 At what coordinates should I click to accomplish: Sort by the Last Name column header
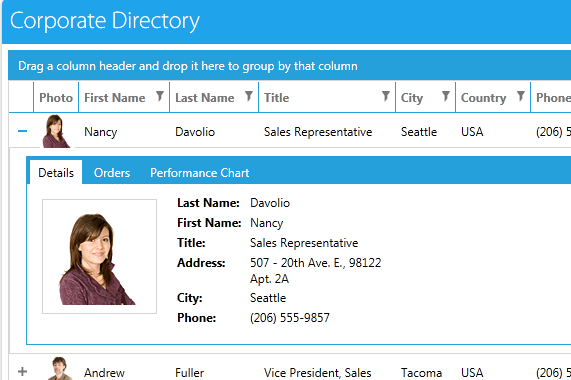pyautogui.click(x=205, y=98)
